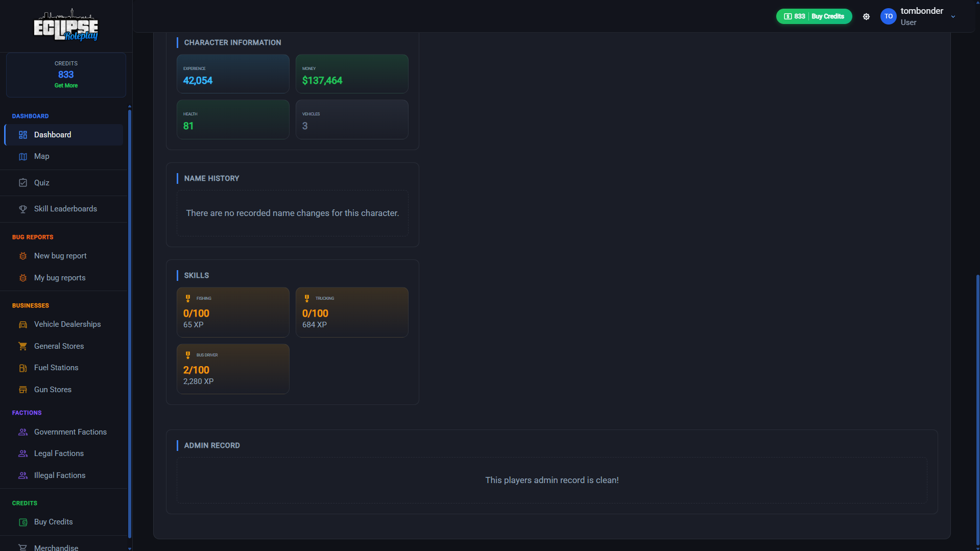This screenshot has width=980, height=551.
Task: Click the TO user avatar
Action: (x=889, y=16)
